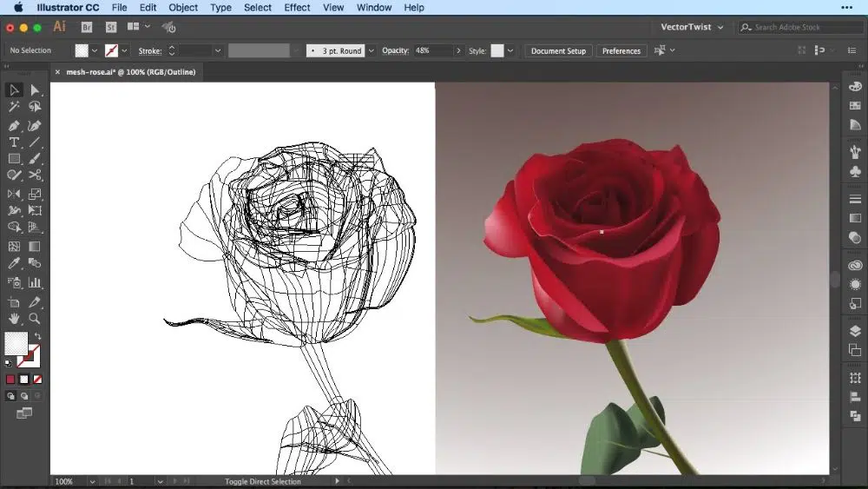Click the Document Setup button
Screen dimensions: 868x489
tap(558, 51)
